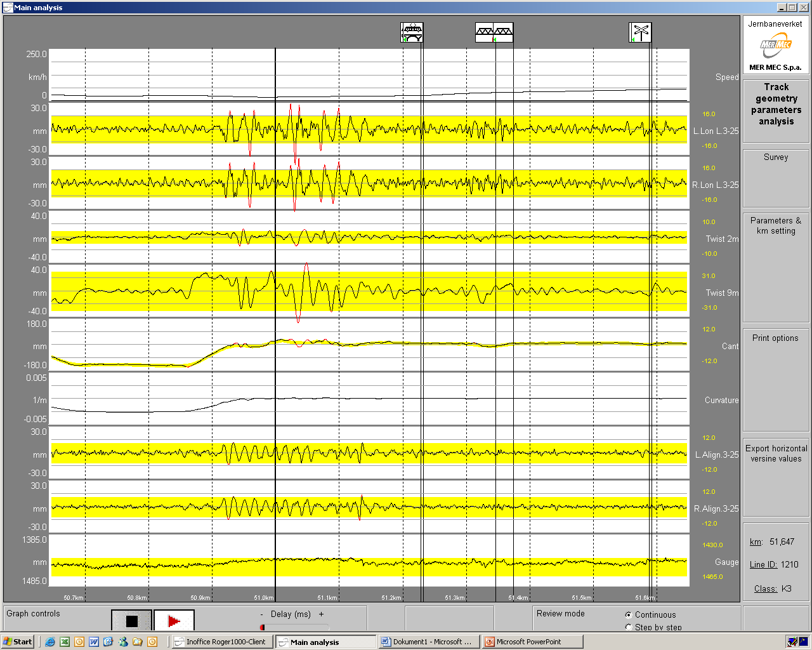Click the Jernbaneverket title text
Image resolution: width=812 pixels, height=650 pixels.
pos(775,24)
